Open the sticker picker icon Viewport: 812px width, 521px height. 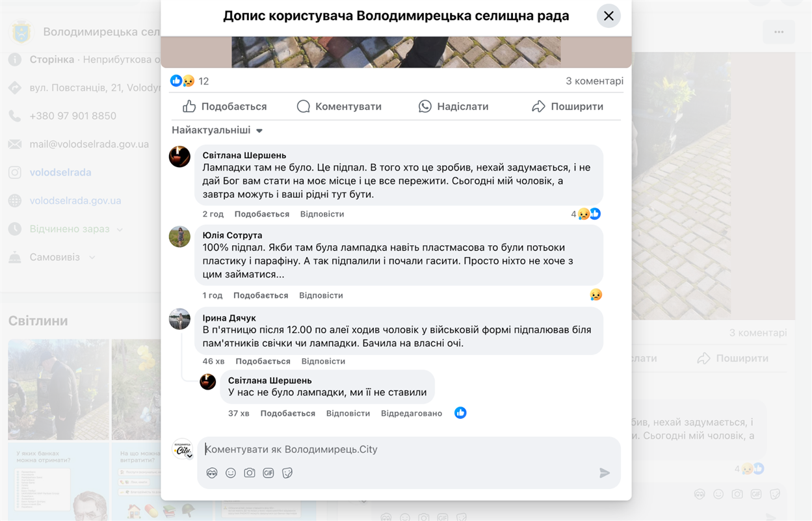[287, 473]
